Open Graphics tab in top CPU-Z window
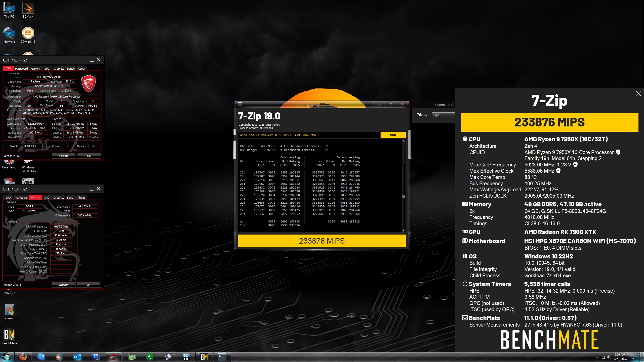 [x=59, y=69]
